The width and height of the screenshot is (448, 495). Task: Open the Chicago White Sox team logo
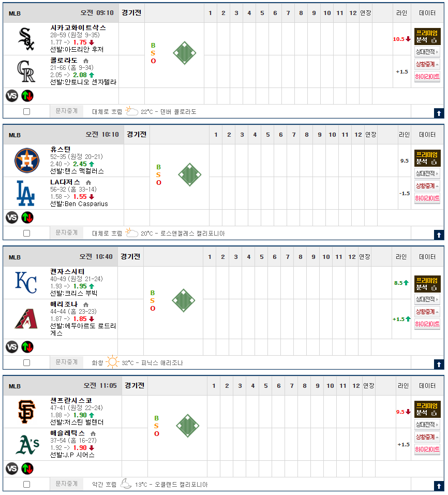(x=26, y=39)
